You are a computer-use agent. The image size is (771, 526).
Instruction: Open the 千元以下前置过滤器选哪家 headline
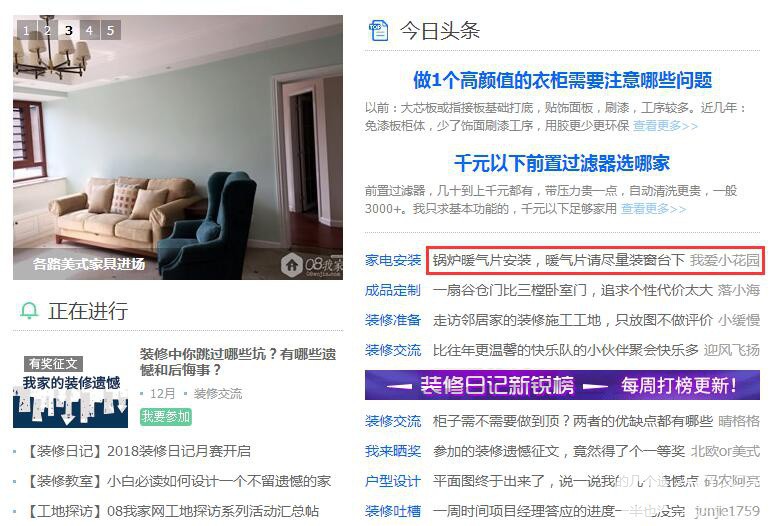coord(562,163)
